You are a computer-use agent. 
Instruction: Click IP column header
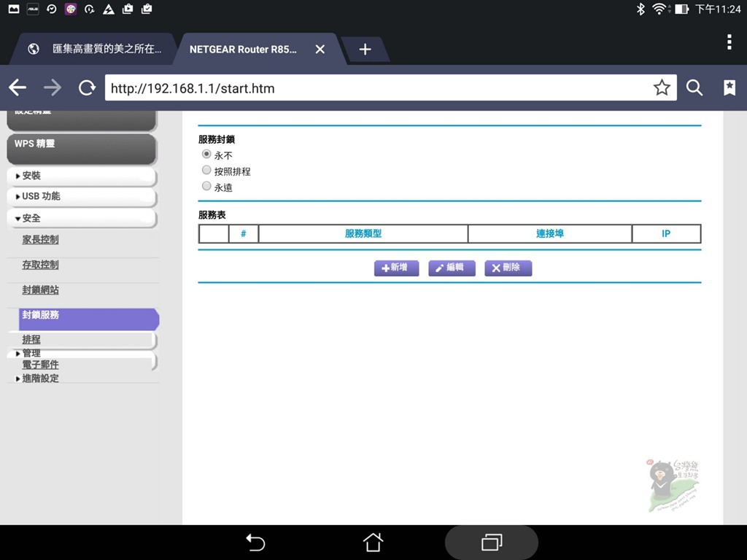666,234
